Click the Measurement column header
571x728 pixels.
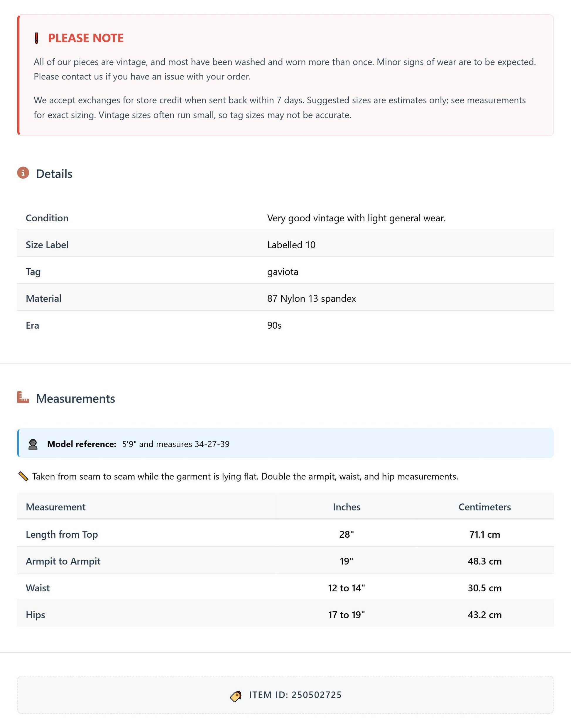55,507
